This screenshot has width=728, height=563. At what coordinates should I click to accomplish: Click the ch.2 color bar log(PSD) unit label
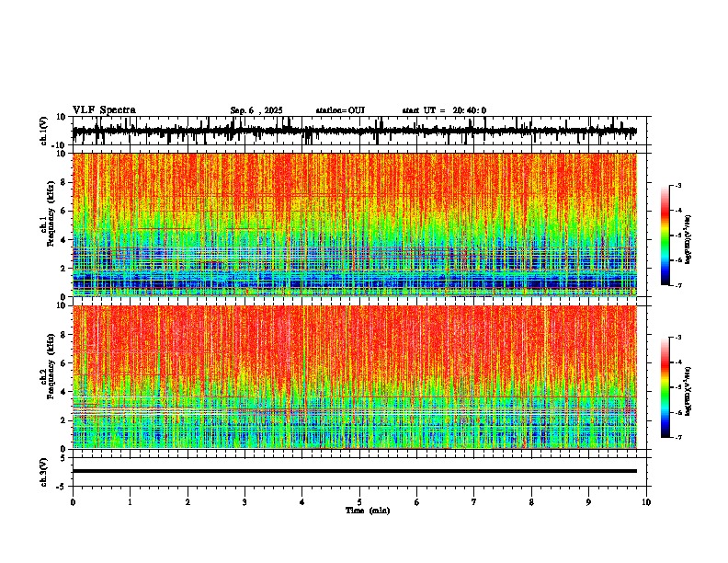tap(688, 392)
